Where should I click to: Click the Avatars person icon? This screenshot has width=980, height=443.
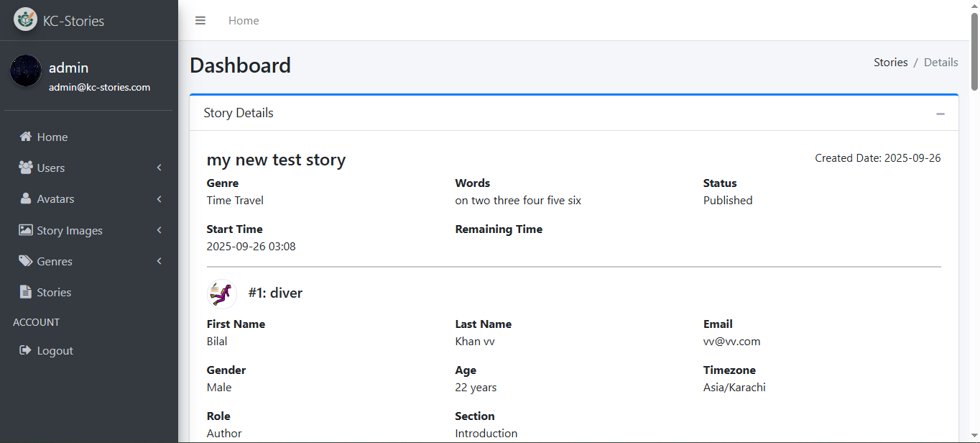pyautogui.click(x=26, y=198)
